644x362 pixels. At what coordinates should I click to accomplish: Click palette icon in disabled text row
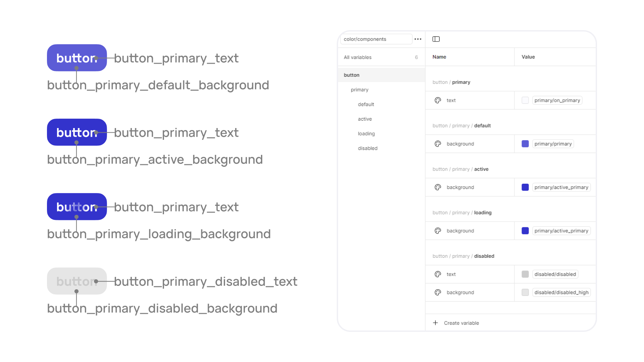pos(438,274)
